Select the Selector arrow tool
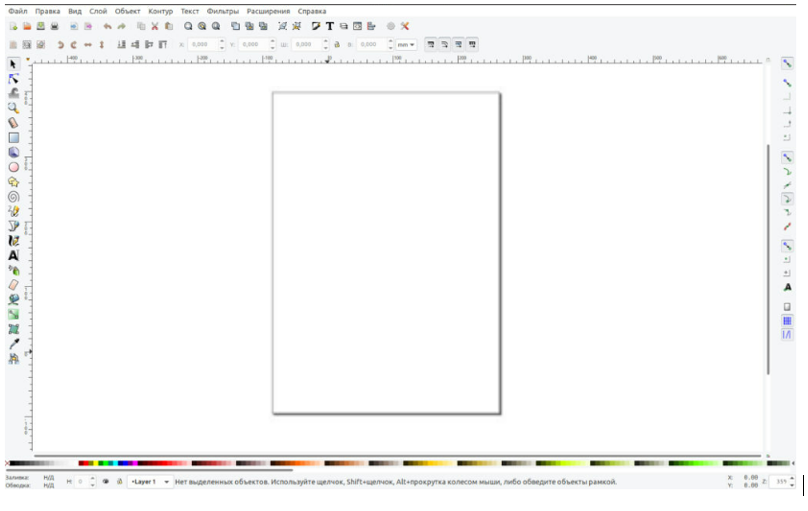The height and width of the screenshot is (511, 808). pyautogui.click(x=13, y=64)
